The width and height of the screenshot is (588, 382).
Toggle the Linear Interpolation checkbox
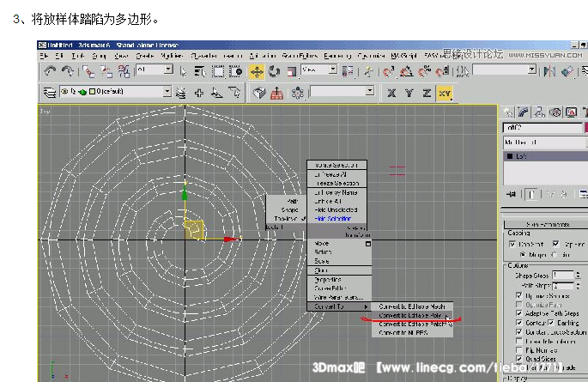[519, 341]
